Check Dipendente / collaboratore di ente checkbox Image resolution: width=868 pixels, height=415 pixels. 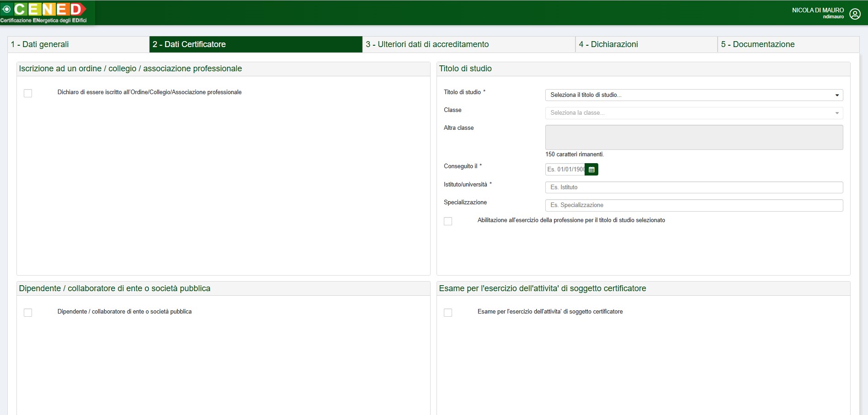click(28, 313)
